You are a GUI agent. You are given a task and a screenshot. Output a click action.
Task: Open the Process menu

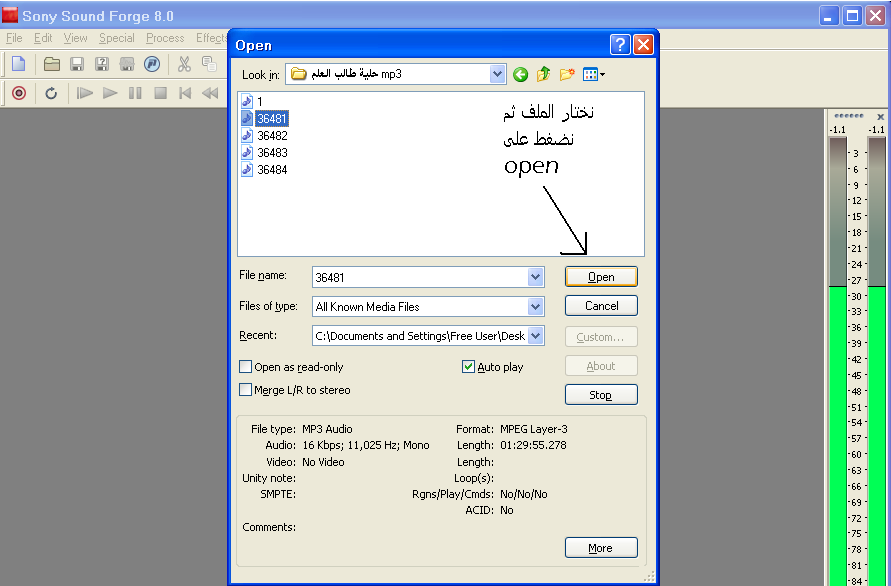coord(165,38)
